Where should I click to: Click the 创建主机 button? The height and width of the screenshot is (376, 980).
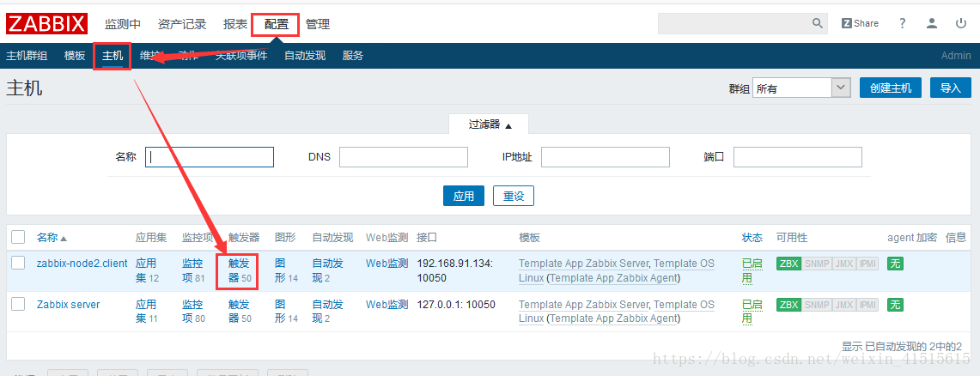coord(891,88)
